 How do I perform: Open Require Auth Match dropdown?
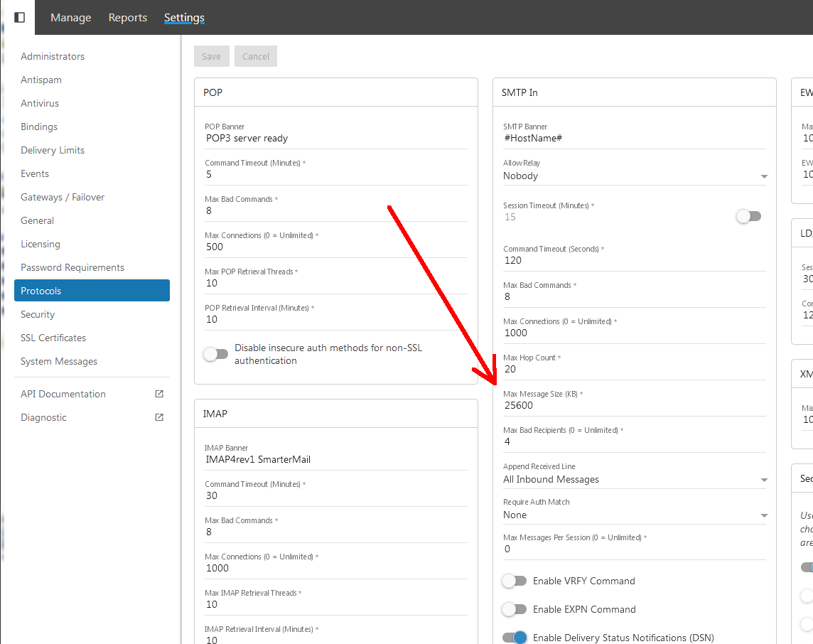[x=634, y=515]
